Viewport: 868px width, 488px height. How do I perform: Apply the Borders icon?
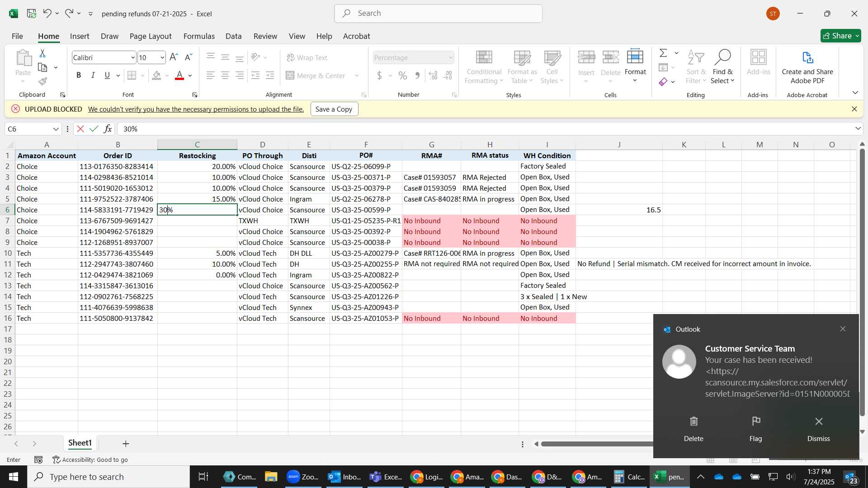pos(132,75)
